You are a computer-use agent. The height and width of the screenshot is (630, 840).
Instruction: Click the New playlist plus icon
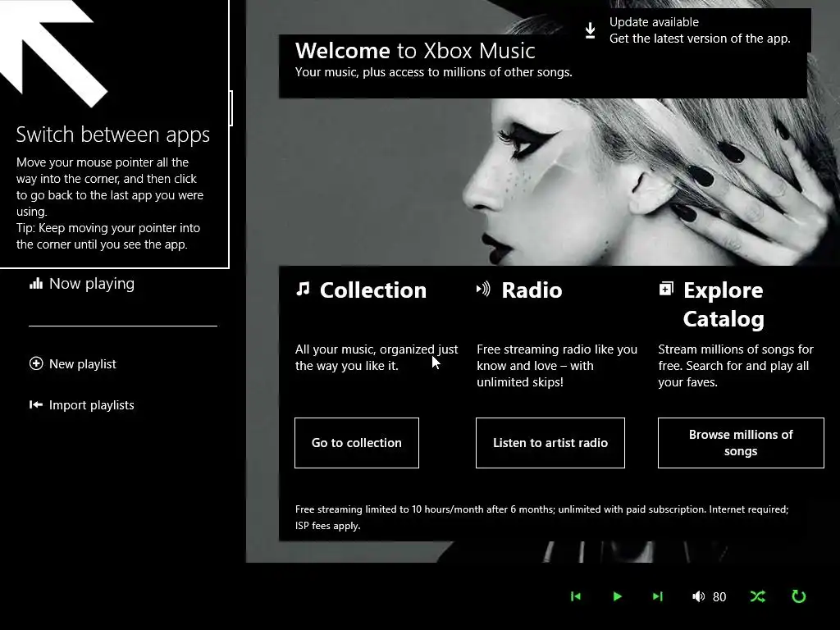(x=36, y=363)
